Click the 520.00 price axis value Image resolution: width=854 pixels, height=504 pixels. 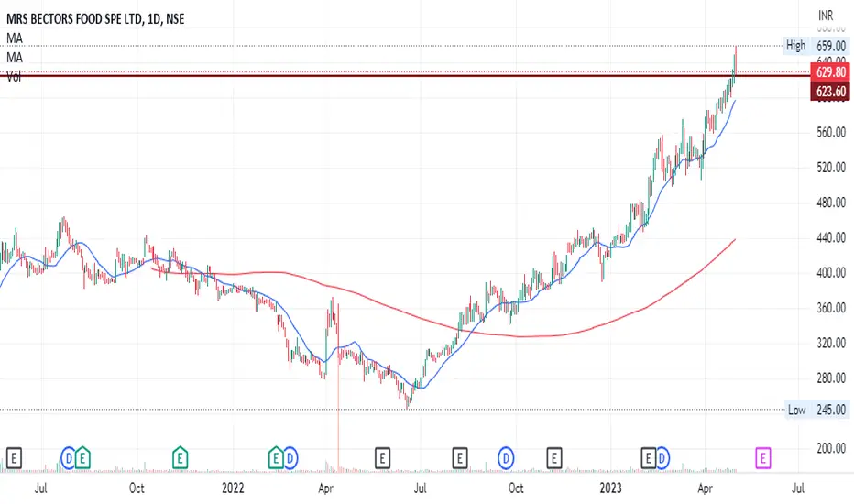click(831, 168)
